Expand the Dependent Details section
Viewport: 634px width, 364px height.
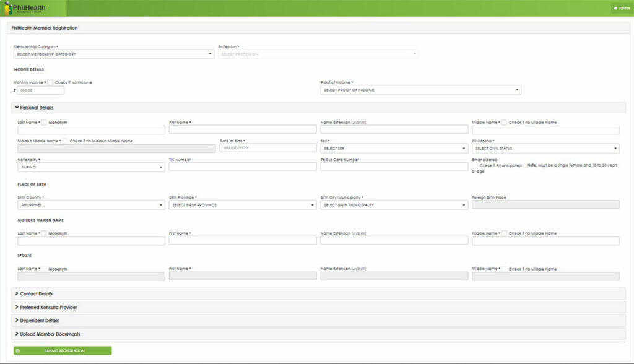(40, 321)
